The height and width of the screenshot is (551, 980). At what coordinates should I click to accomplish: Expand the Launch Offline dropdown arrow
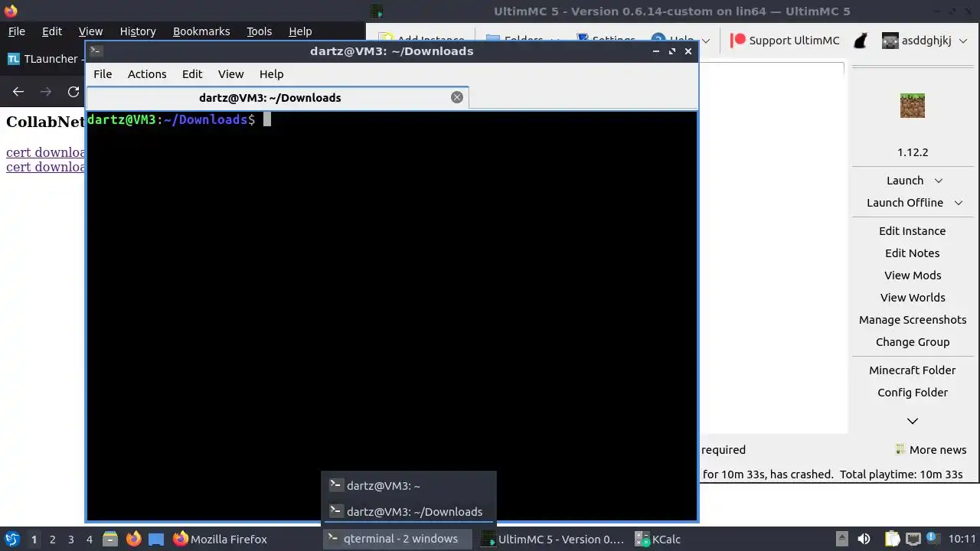pyautogui.click(x=959, y=203)
